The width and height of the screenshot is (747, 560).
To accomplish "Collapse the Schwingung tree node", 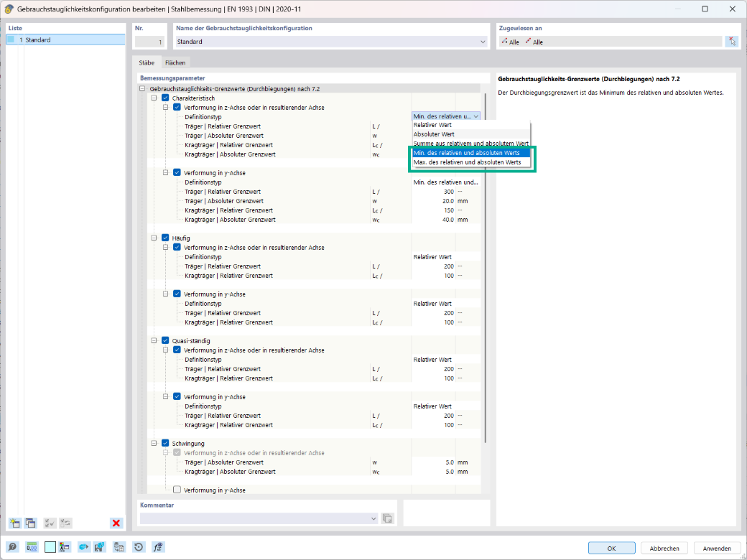I will [154, 444].
